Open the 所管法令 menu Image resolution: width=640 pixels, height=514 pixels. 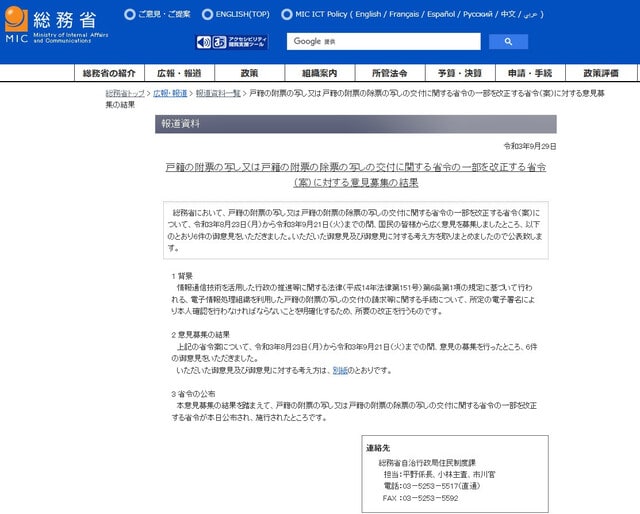(x=390, y=73)
